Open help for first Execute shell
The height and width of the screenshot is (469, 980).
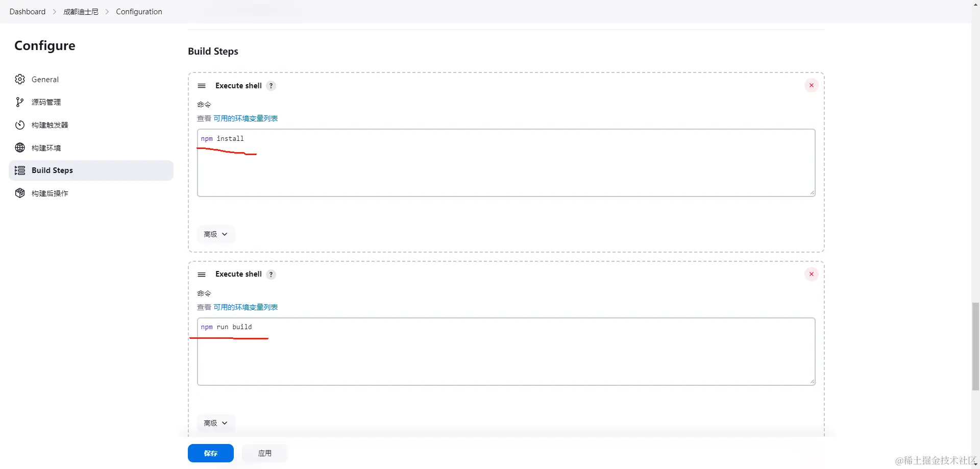pyautogui.click(x=271, y=86)
